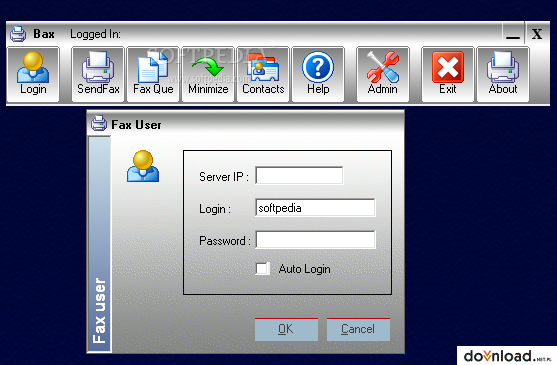
Task: Click the Bax printer icon in title bar
Action: tap(18, 34)
